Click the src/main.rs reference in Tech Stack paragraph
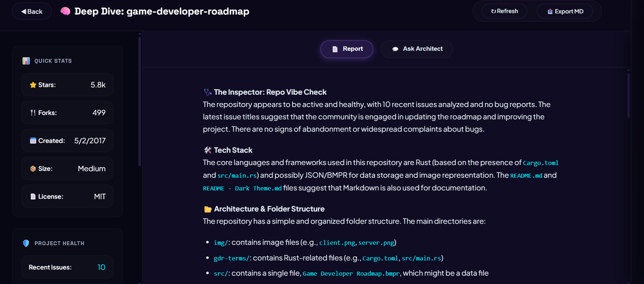The width and height of the screenshot is (644, 284). 237,176
